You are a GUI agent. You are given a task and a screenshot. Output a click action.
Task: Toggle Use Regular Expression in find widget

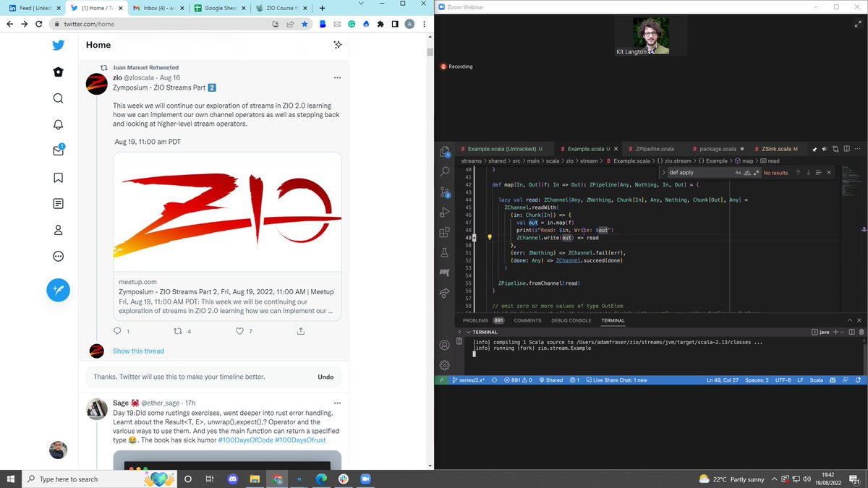pos(756,173)
